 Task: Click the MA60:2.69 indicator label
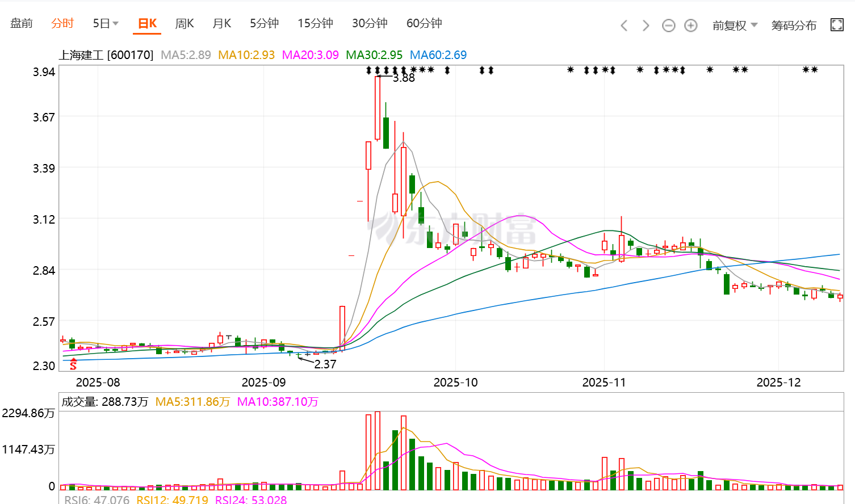(438, 55)
